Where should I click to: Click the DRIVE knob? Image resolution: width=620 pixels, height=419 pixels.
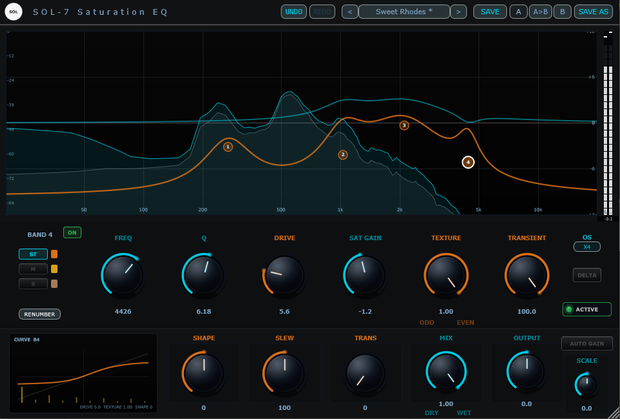284,275
